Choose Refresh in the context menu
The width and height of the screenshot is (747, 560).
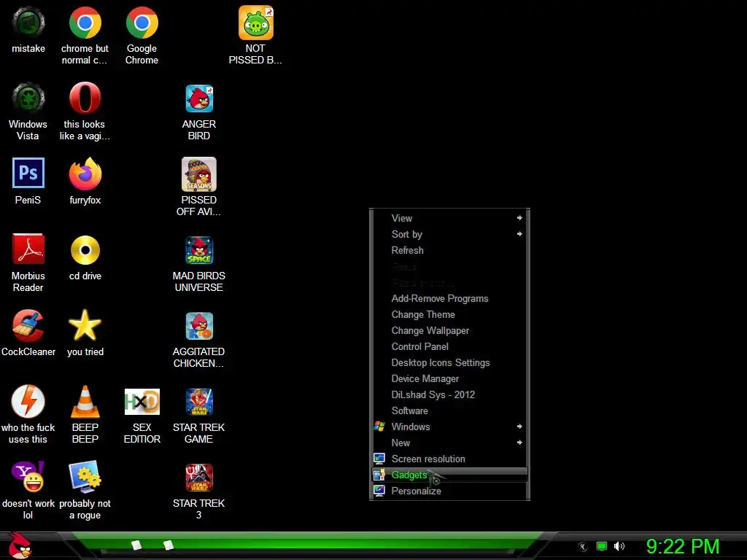tap(449, 251)
